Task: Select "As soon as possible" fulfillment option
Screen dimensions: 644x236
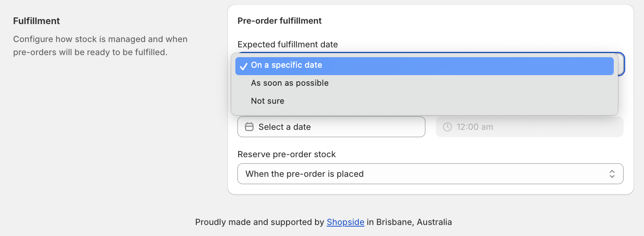Action: point(289,83)
